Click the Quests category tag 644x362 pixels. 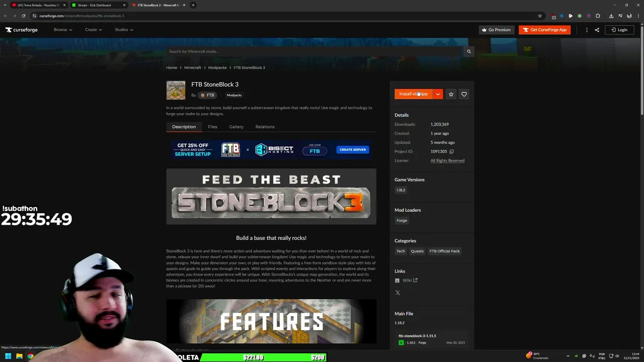point(417,251)
